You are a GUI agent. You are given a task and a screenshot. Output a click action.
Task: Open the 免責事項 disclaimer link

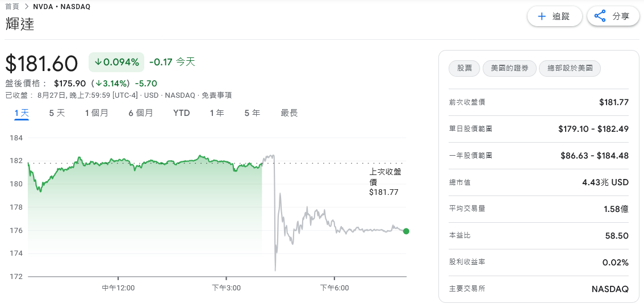[x=216, y=95]
